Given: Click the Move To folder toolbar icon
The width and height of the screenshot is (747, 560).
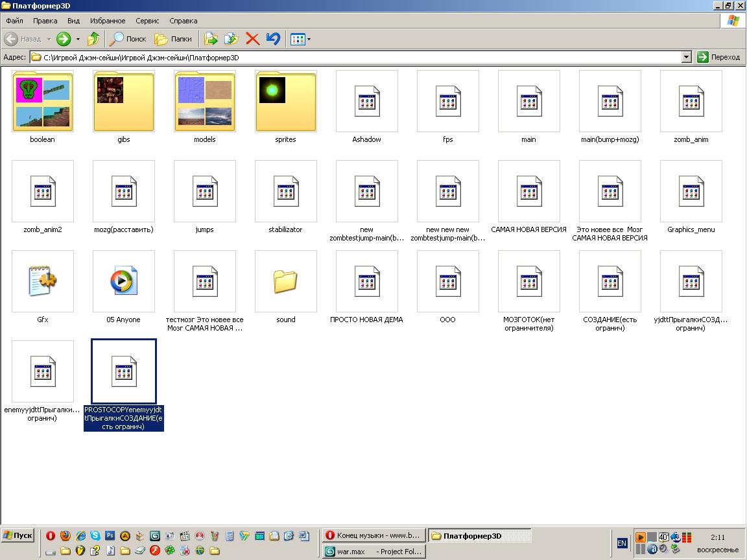Looking at the screenshot, I should 211,40.
